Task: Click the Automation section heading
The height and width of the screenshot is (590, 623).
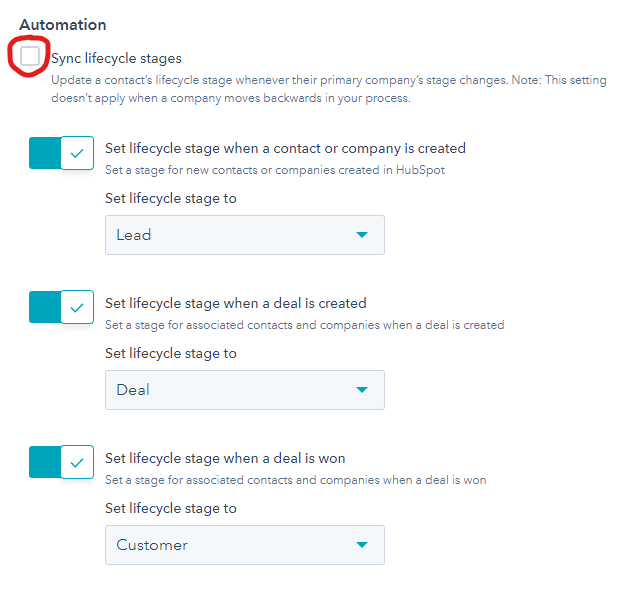Action: pyautogui.click(x=63, y=25)
